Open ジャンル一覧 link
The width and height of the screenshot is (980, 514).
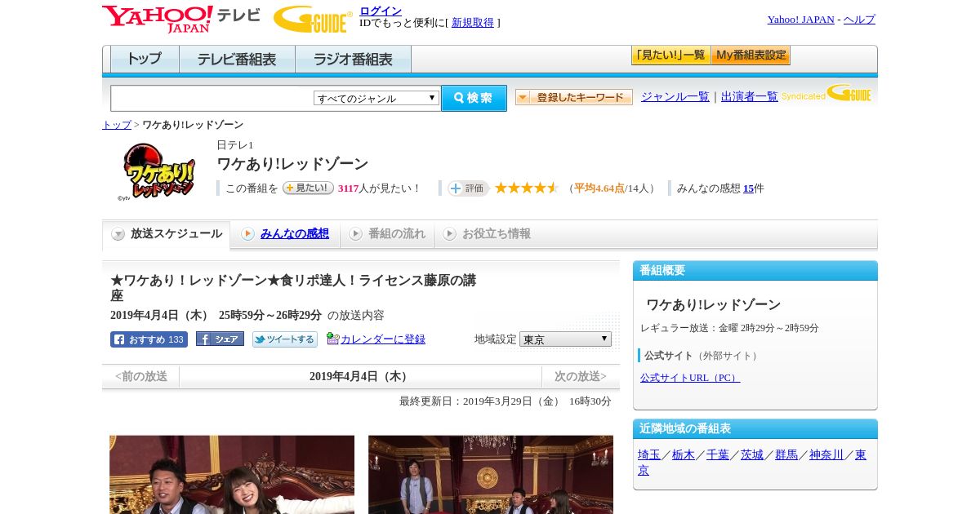pyautogui.click(x=675, y=97)
